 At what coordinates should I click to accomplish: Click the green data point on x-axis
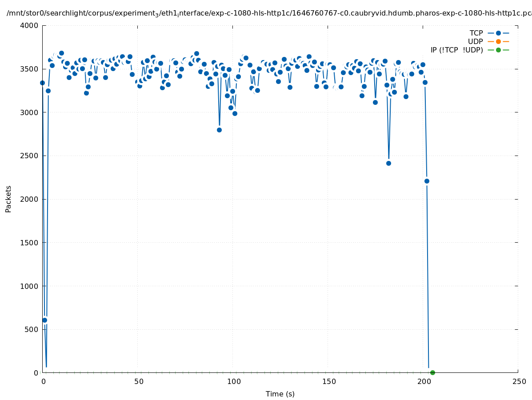click(x=432, y=372)
